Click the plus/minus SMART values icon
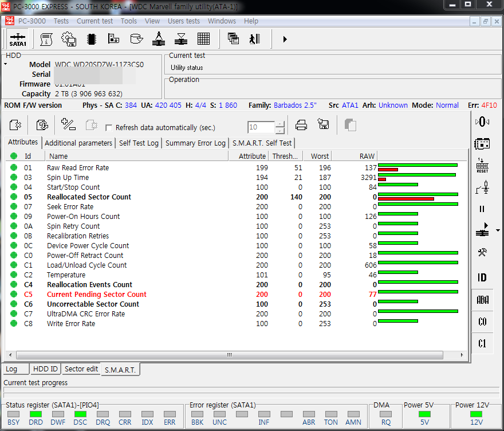 [x=68, y=124]
